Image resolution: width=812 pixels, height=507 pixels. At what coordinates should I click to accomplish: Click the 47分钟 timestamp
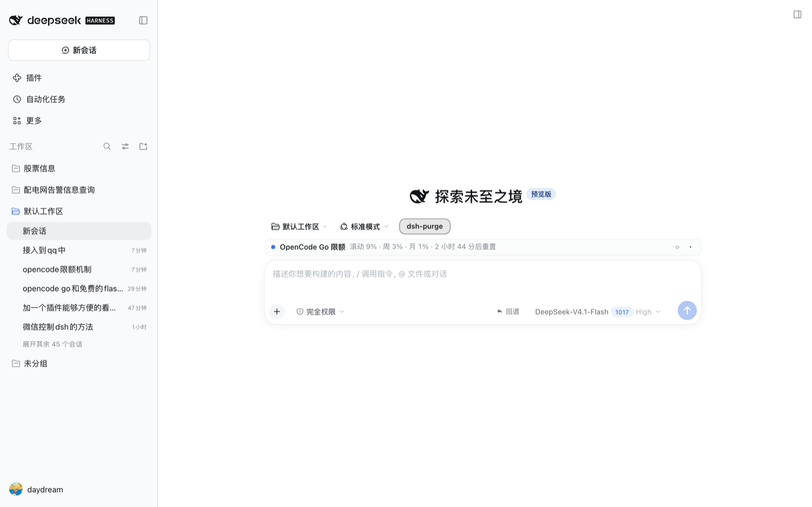(x=137, y=308)
